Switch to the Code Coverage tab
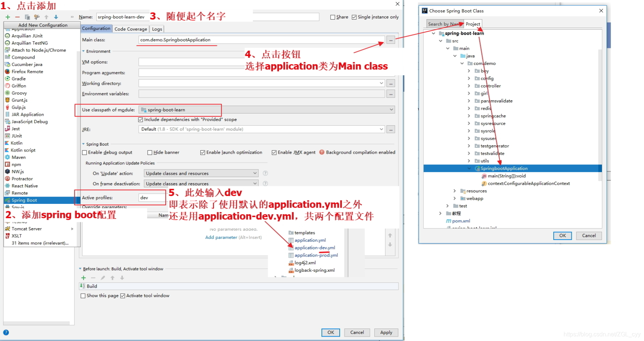Screen dimensions: 644x341 point(131,29)
